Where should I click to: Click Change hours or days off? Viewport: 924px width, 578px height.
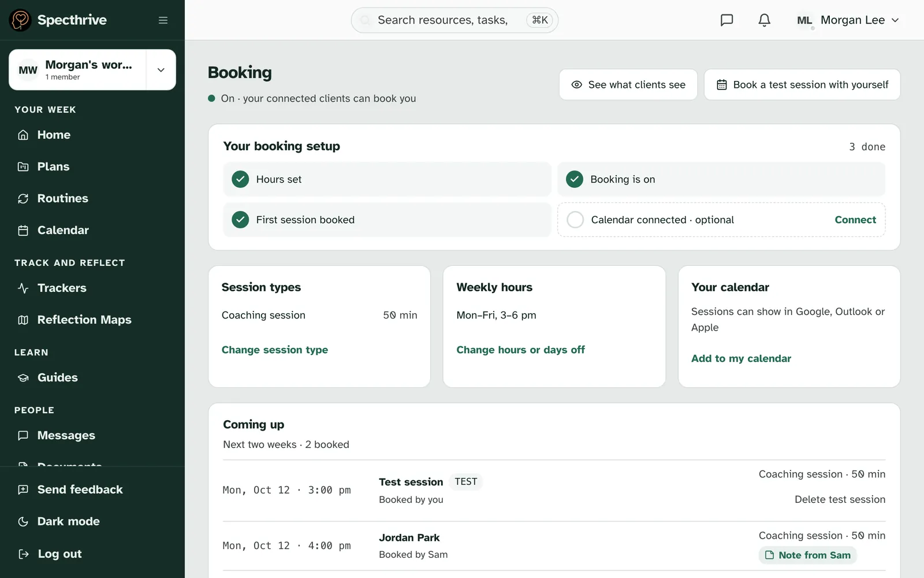point(520,350)
